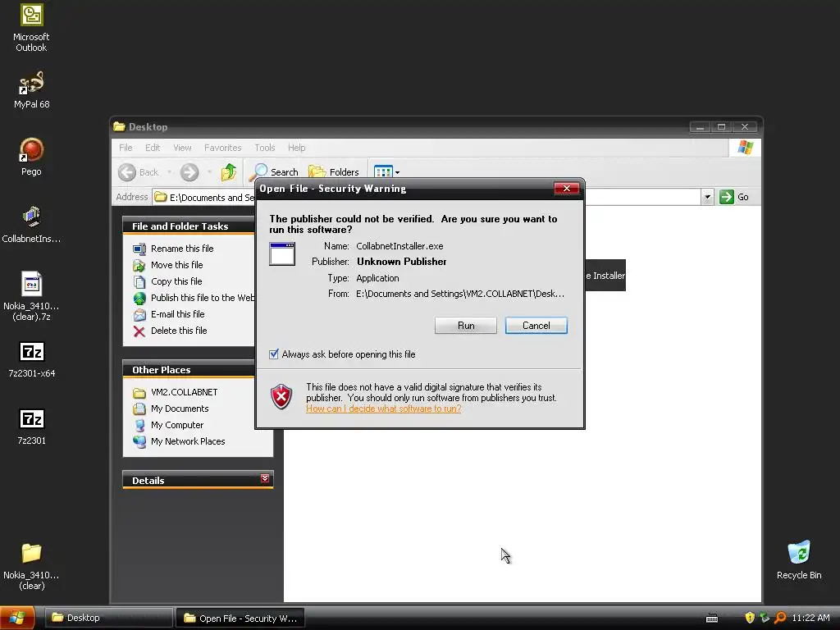This screenshot has width=840, height=630.
Task: Open the File menu
Action: [x=126, y=148]
